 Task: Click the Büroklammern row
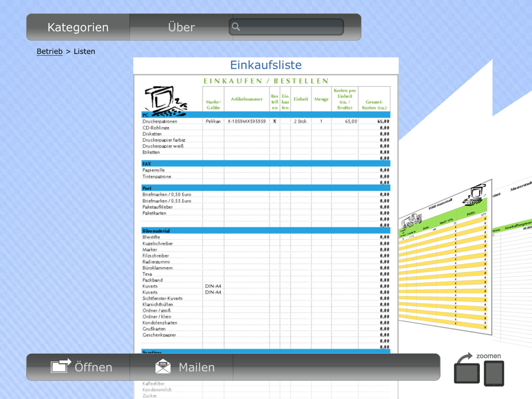coord(265,268)
